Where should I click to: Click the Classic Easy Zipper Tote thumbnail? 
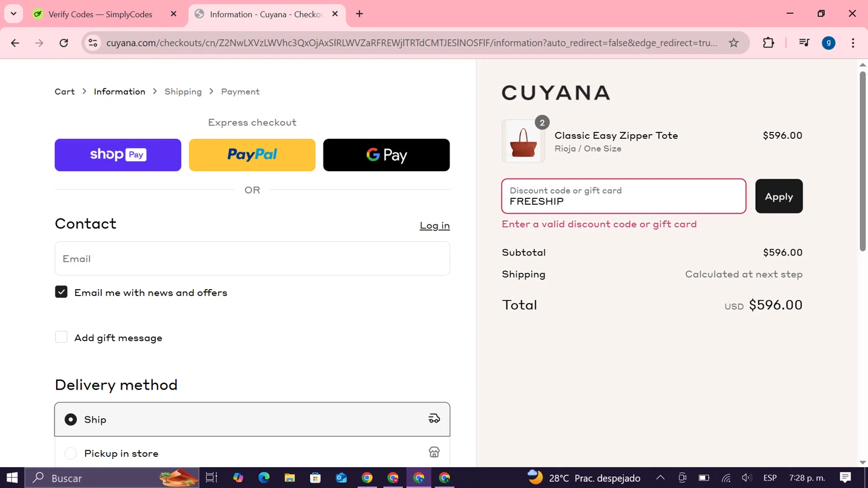click(x=523, y=142)
